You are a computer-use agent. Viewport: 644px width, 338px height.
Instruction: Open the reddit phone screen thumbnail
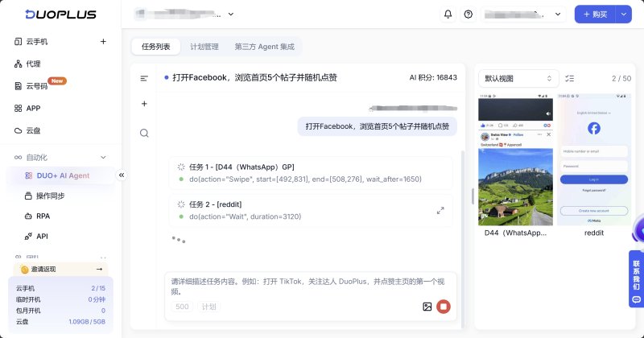(x=594, y=160)
